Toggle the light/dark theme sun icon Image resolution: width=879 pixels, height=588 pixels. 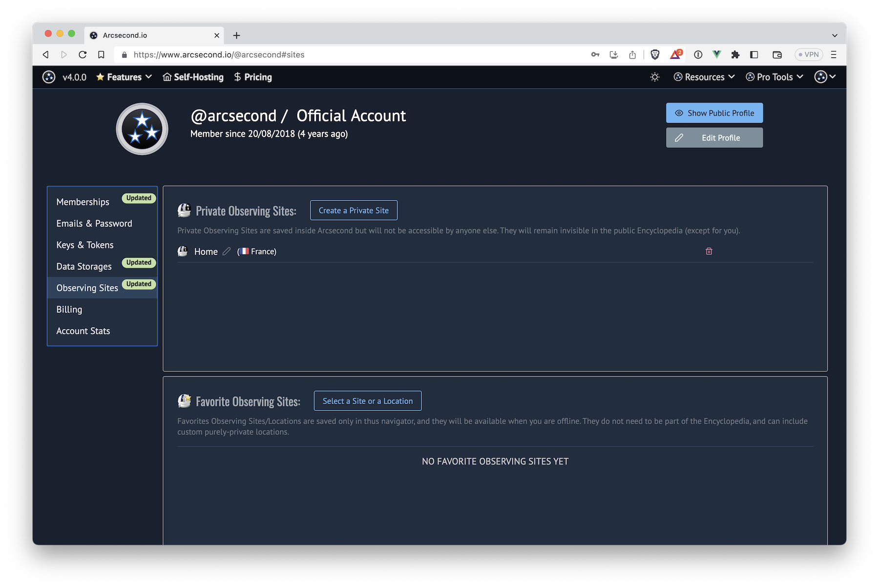(655, 77)
